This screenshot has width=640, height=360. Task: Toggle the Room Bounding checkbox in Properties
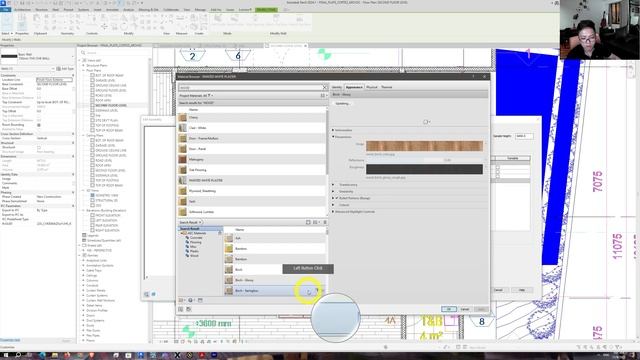[x=39, y=125]
